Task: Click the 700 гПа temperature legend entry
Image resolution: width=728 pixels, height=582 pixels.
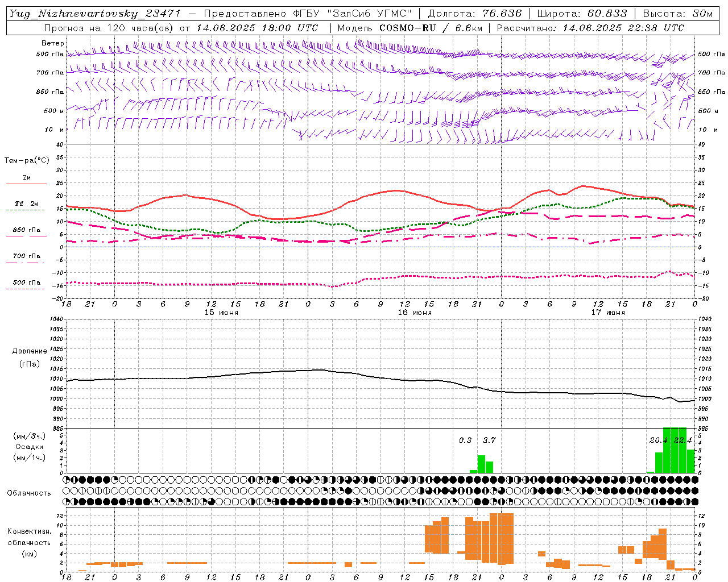Action: point(26,256)
